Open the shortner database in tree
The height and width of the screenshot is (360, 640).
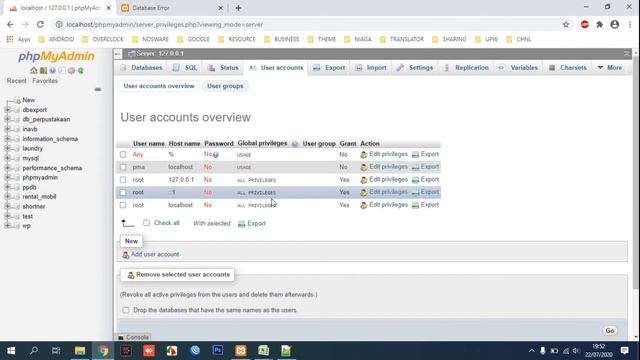(34, 207)
